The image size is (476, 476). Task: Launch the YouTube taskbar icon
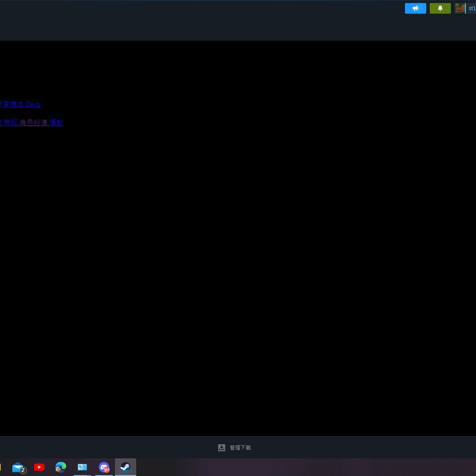(x=39, y=467)
